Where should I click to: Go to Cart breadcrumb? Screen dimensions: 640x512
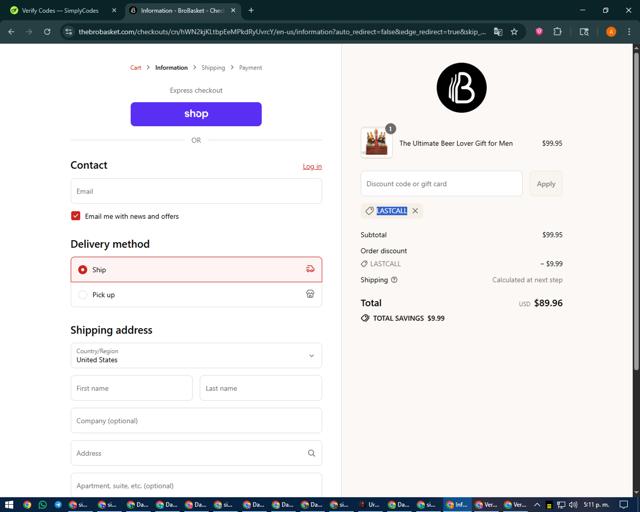pyautogui.click(x=136, y=68)
